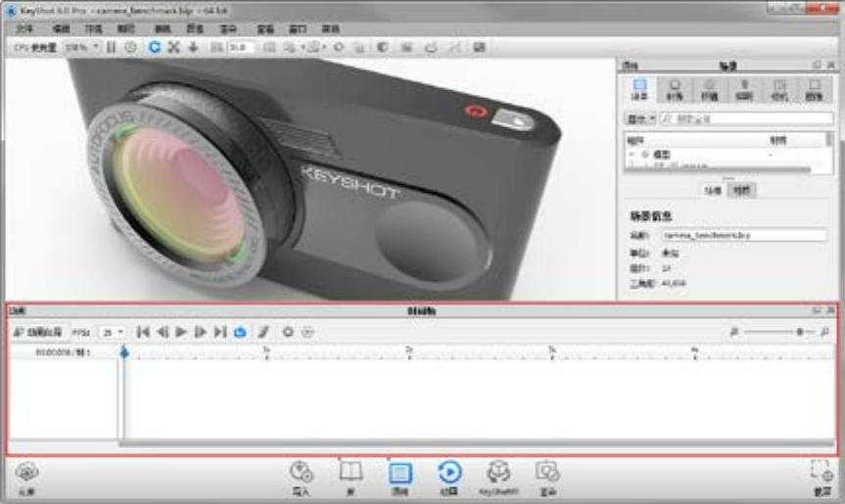Select the left sub-tab below scene tree
The height and width of the screenshot is (504, 845).
[713, 190]
